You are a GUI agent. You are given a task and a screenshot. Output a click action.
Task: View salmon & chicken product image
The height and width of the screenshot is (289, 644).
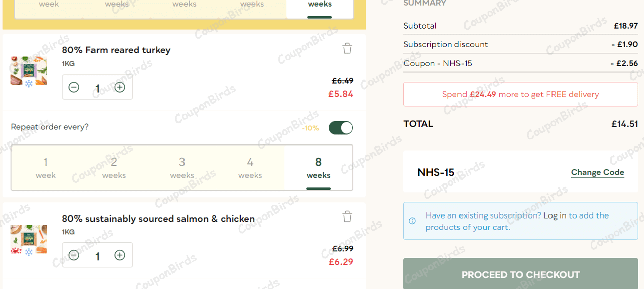coord(29,239)
